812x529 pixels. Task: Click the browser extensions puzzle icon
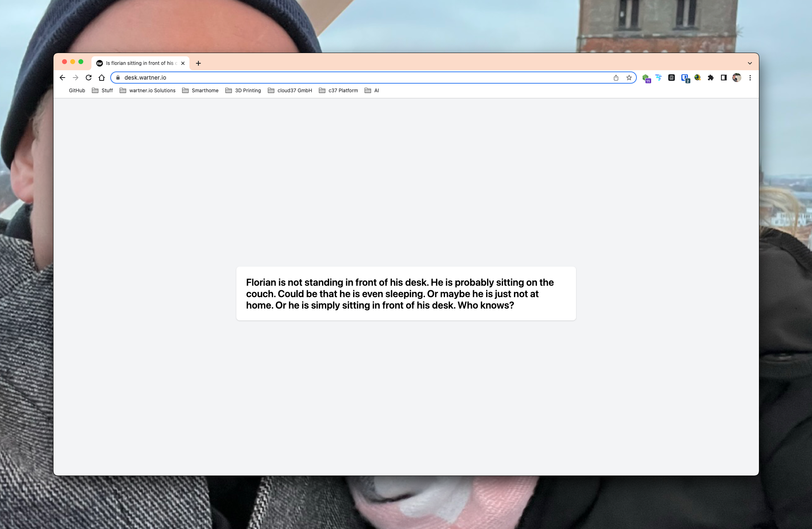711,78
